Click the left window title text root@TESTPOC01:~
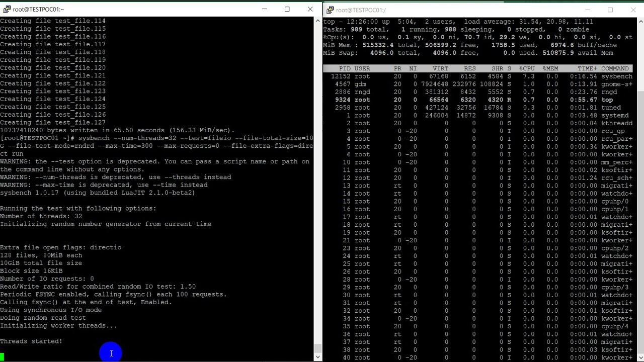 point(38,9)
